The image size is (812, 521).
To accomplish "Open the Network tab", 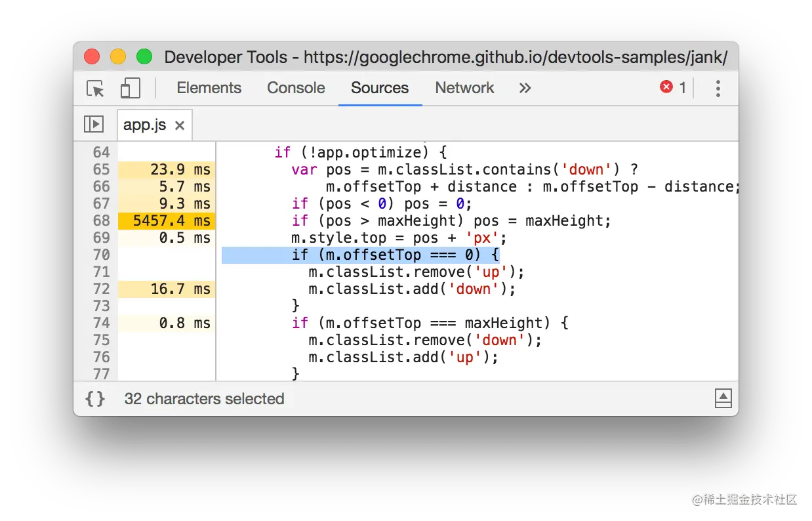I will pos(464,88).
